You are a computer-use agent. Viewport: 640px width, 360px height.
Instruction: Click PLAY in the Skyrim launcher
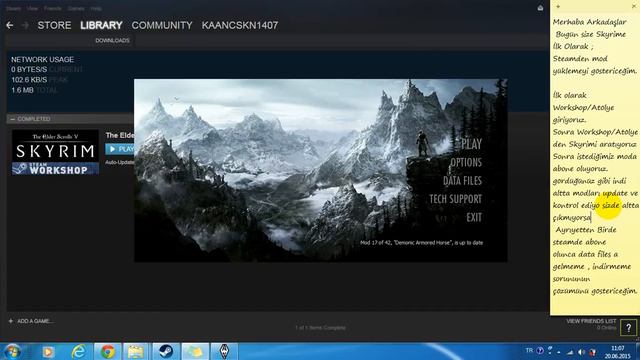pyautogui.click(x=471, y=144)
